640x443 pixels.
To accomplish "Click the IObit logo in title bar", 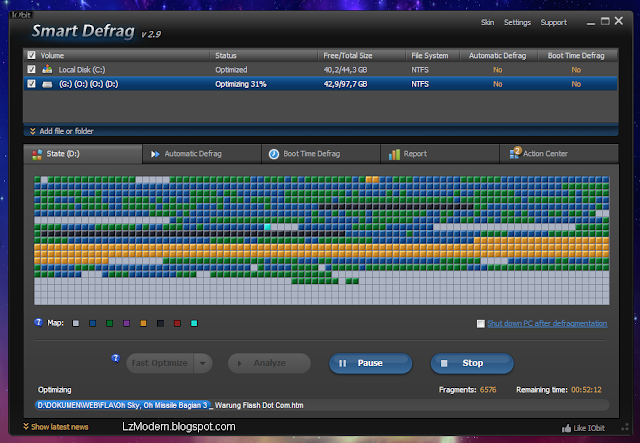I will coord(21,15).
